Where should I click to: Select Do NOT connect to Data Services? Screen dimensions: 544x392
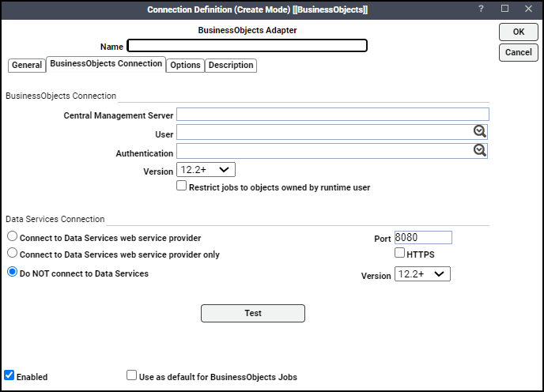coord(12,272)
